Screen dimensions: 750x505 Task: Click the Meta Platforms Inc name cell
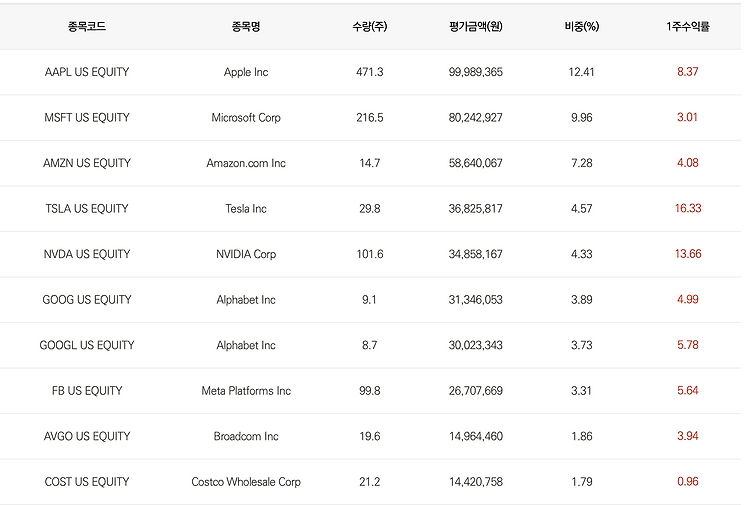point(246,391)
